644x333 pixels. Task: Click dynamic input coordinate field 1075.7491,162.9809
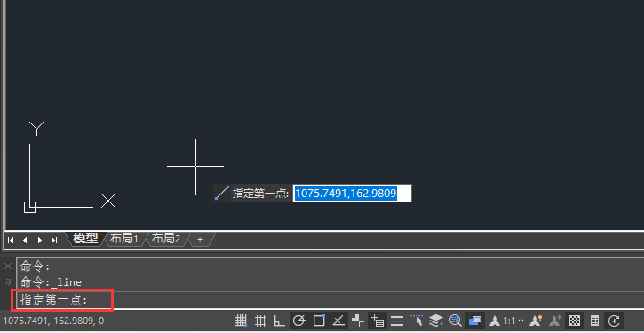(352, 193)
